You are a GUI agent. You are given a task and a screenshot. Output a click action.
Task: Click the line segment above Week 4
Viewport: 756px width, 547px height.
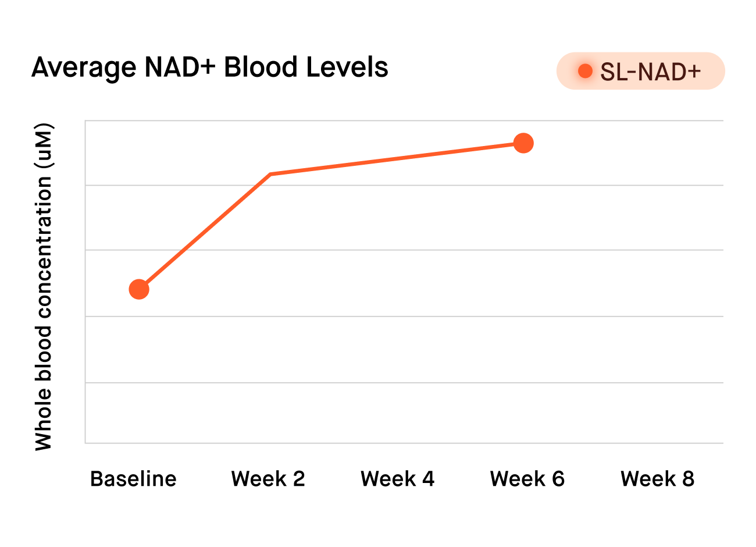click(x=397, y=158)
